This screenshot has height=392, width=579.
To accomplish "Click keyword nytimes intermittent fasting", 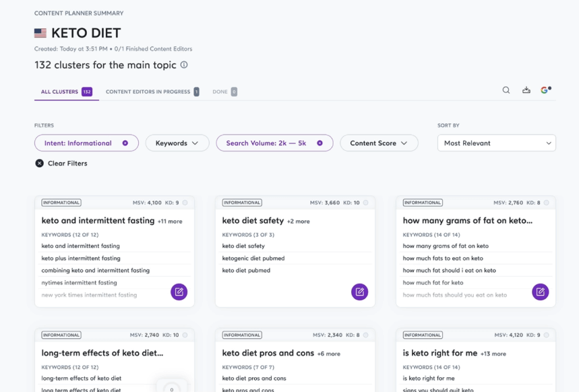I will (79, 283).
